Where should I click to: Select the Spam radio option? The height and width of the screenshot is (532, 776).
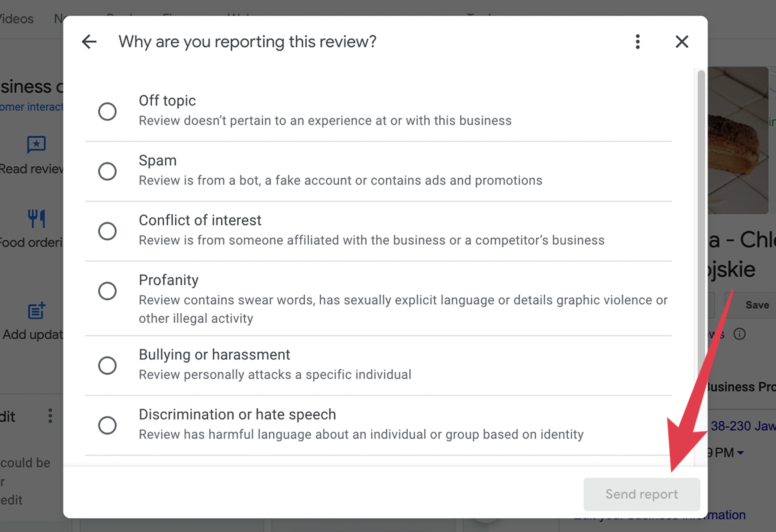pyautogui.click(x=107, y=171)
